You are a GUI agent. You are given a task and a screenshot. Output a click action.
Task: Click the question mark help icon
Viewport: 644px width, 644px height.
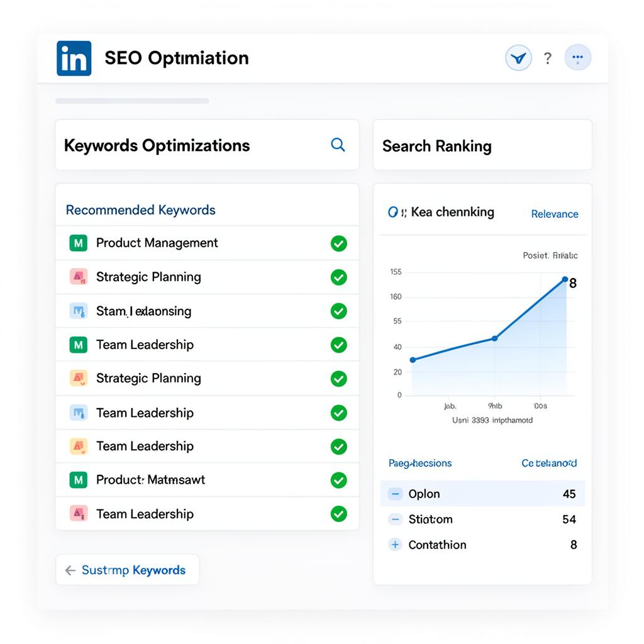tap(548, 58)
